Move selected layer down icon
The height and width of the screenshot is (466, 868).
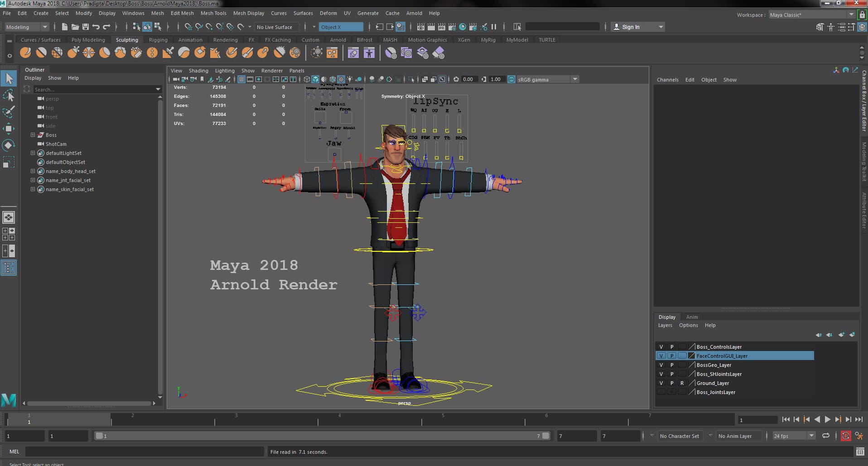tap(829, 335)
